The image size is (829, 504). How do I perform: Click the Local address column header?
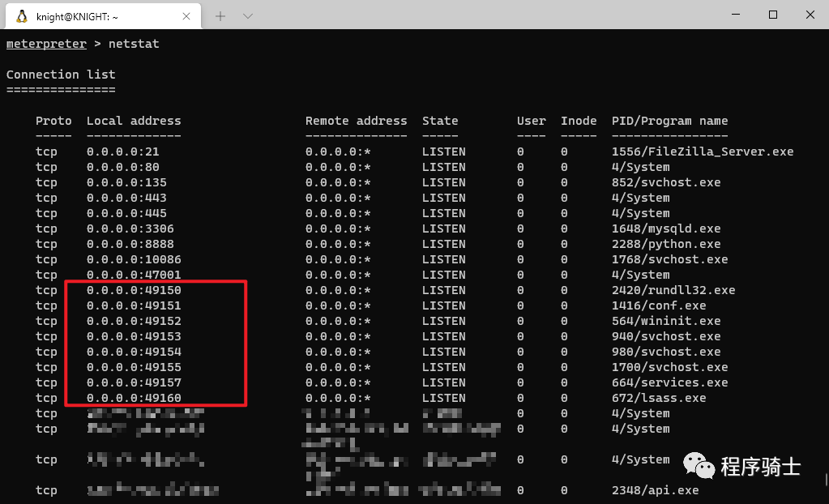pyautogui.click(x=134, y=121)
